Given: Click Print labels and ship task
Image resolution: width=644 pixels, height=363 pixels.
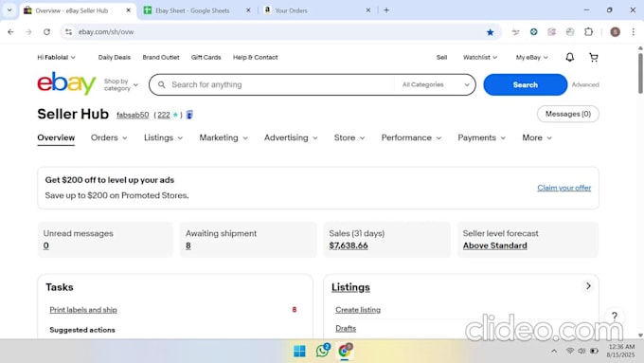Looking at the screenshot, I should point(83,310).
